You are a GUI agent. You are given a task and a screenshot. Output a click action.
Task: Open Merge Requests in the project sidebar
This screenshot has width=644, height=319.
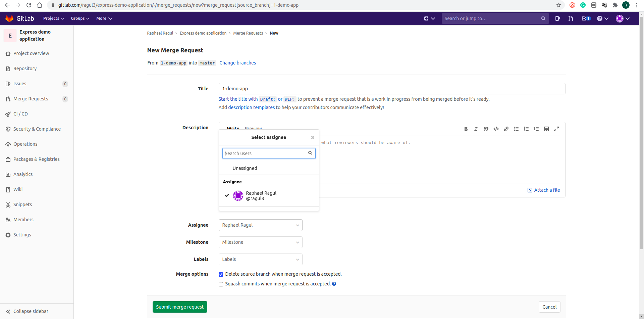31,99
